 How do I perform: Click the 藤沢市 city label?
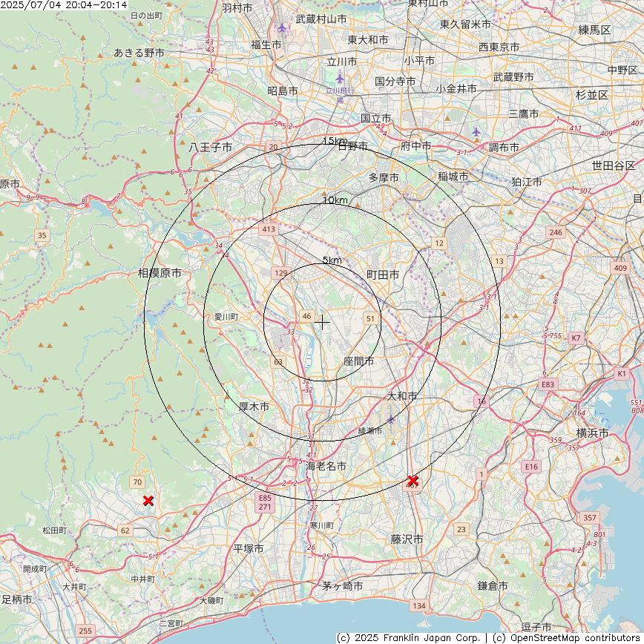pos(407,539)
